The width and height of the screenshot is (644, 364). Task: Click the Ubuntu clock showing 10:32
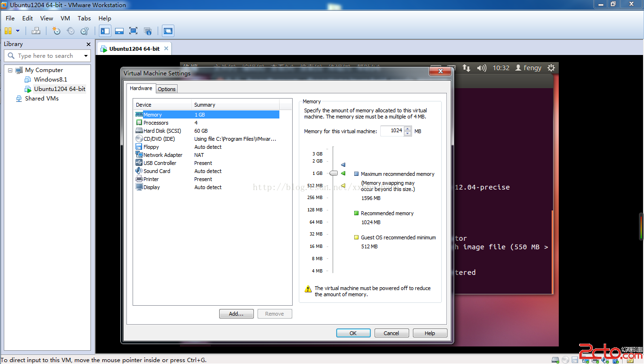coord(501,68)
